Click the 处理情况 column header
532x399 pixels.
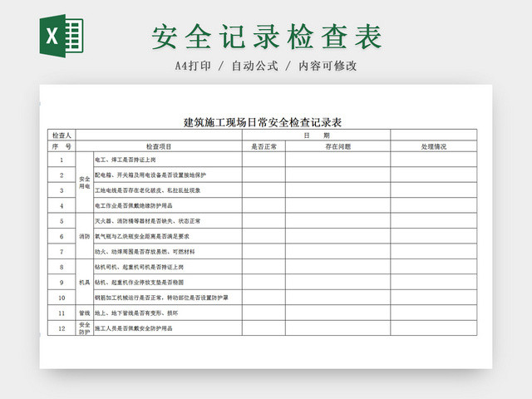point(434,146)
